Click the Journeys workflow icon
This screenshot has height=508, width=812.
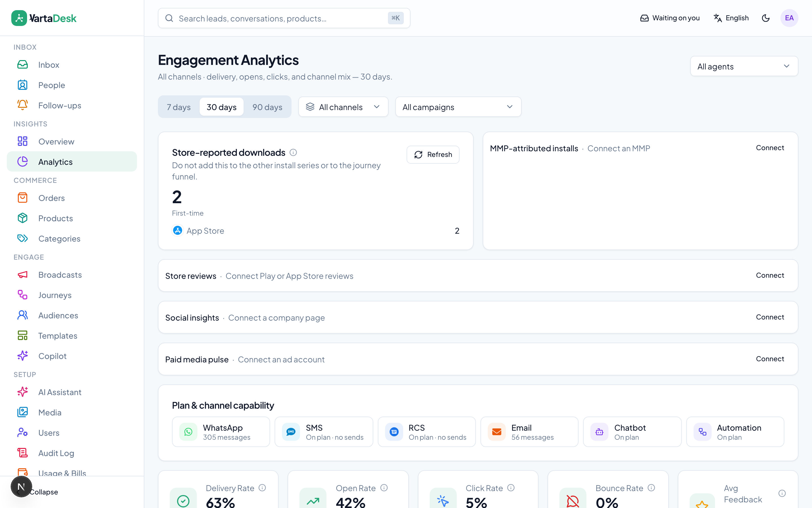(x=23, y=295)
